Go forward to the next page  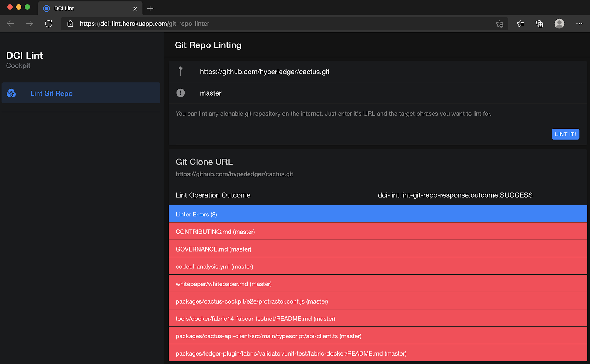coord(29,24)
